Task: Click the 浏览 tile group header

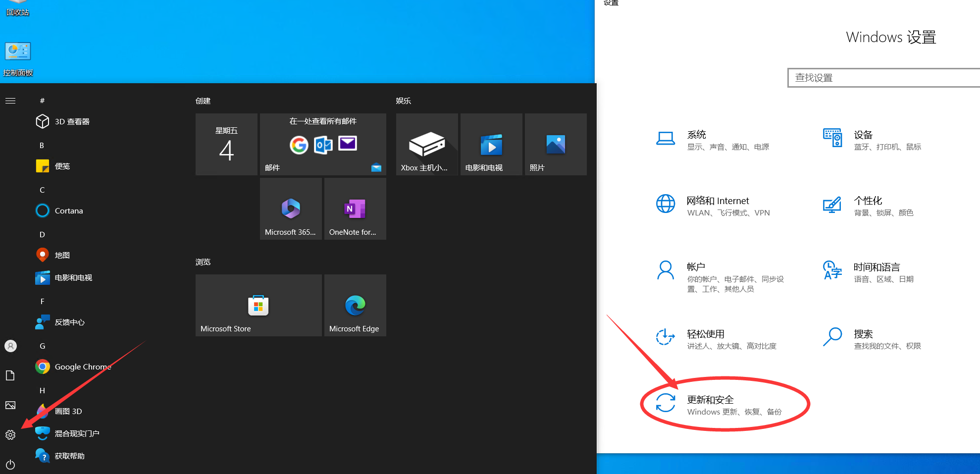Action: [203, 262]
